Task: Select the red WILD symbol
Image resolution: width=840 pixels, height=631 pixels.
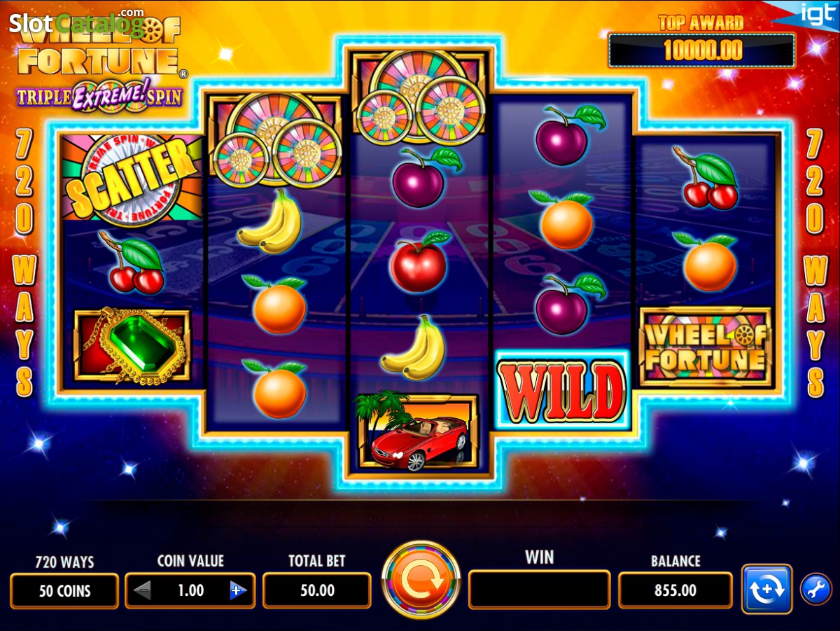Action: tap(563, 391)
